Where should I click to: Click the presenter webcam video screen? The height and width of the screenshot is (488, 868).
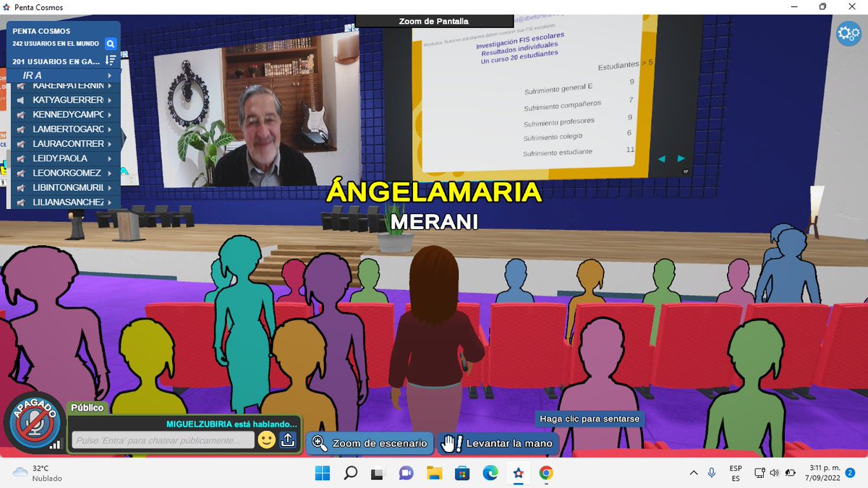coord(257,110)
